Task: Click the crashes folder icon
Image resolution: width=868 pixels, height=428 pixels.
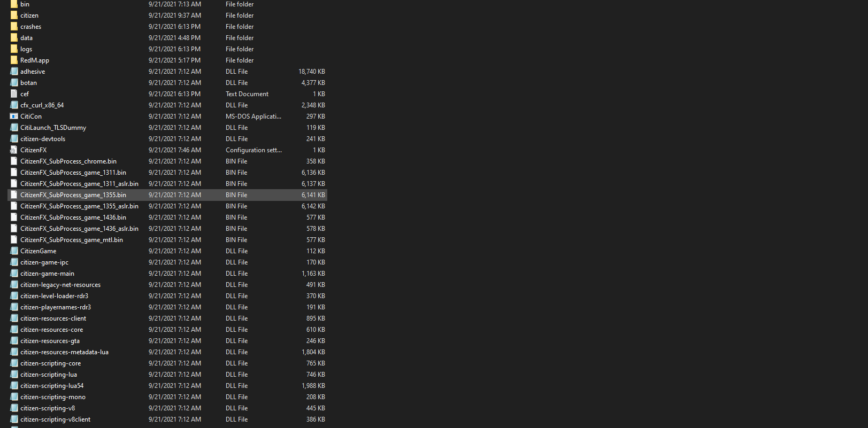Action: click(x=14, y=26)
